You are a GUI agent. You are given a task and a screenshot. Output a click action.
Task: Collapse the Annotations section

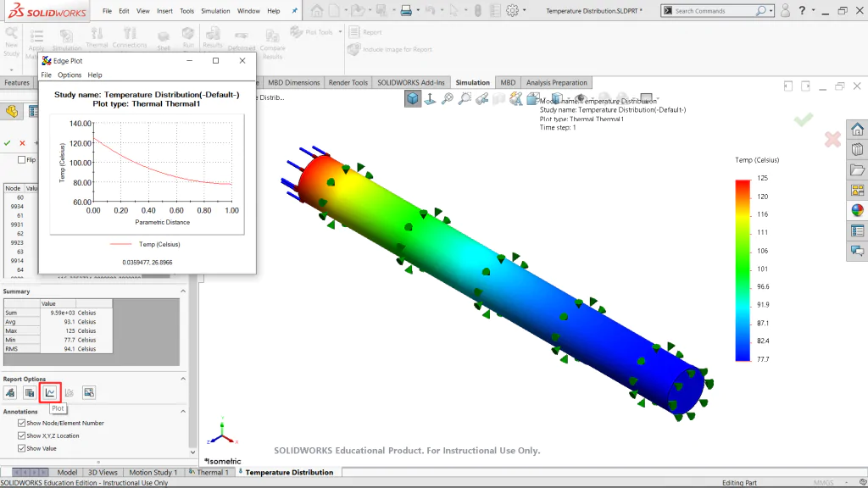(x=183, y=411)
